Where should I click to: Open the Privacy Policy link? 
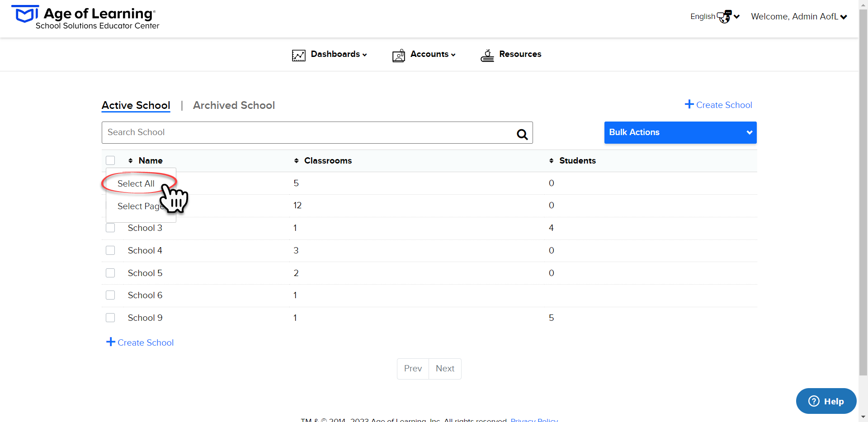(x=534, y=420)
